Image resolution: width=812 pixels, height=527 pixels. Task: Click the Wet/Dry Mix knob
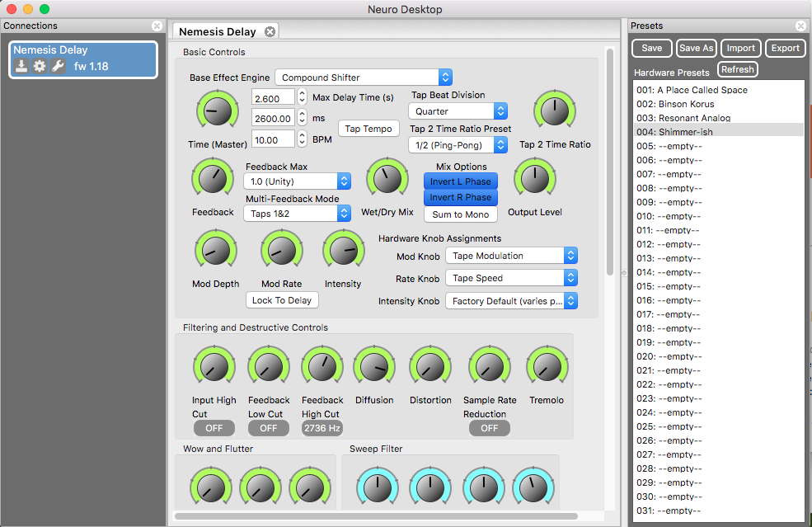pyautogui.click(x=387, y=179)
